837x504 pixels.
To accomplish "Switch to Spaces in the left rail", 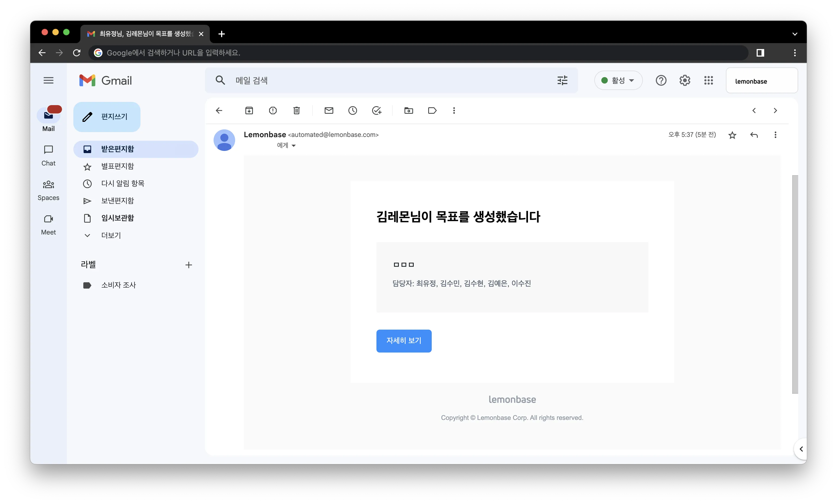I will pos(49,191).
